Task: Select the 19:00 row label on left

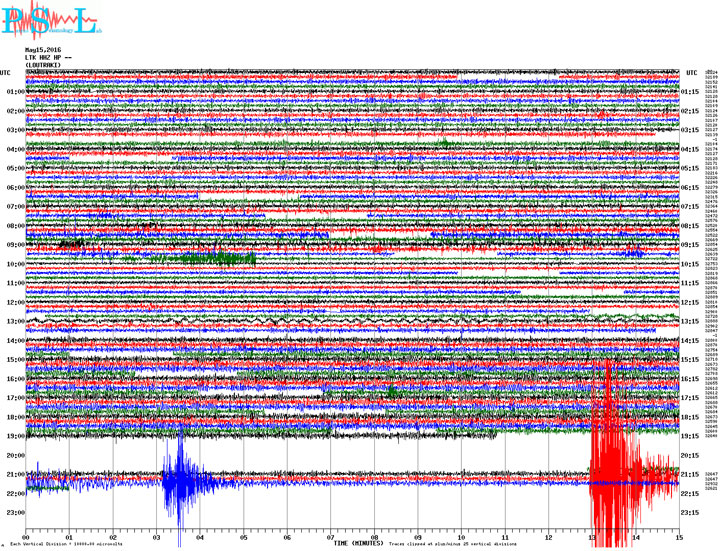Action: pyautogui.click(x=15, y=436)
